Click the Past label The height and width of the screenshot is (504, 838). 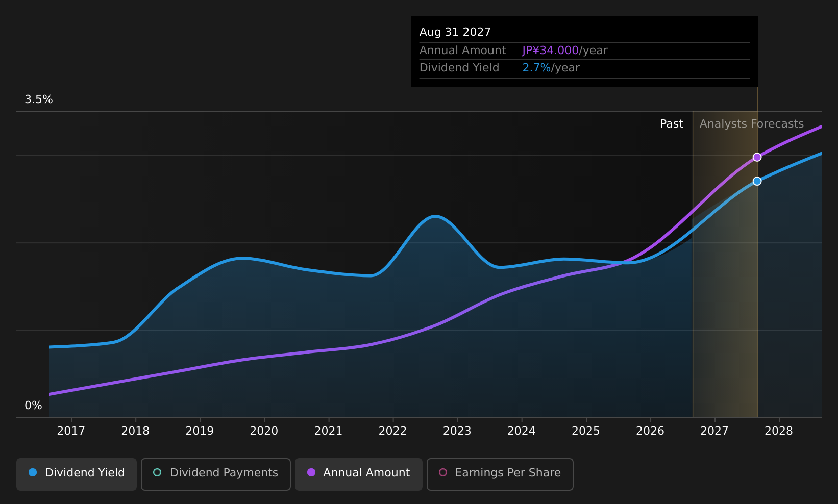click(671, 124)
